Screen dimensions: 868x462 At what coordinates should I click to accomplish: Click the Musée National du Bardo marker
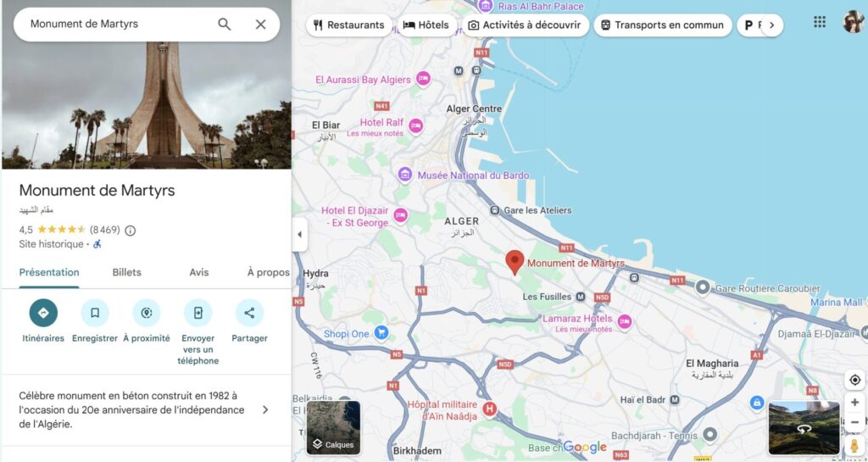[x=405, y=175]
